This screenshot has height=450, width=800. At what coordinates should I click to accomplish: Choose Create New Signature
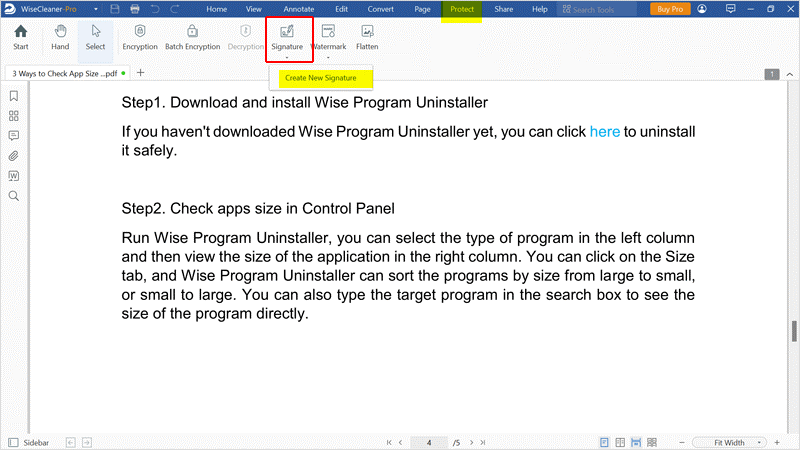click(321, 78)
